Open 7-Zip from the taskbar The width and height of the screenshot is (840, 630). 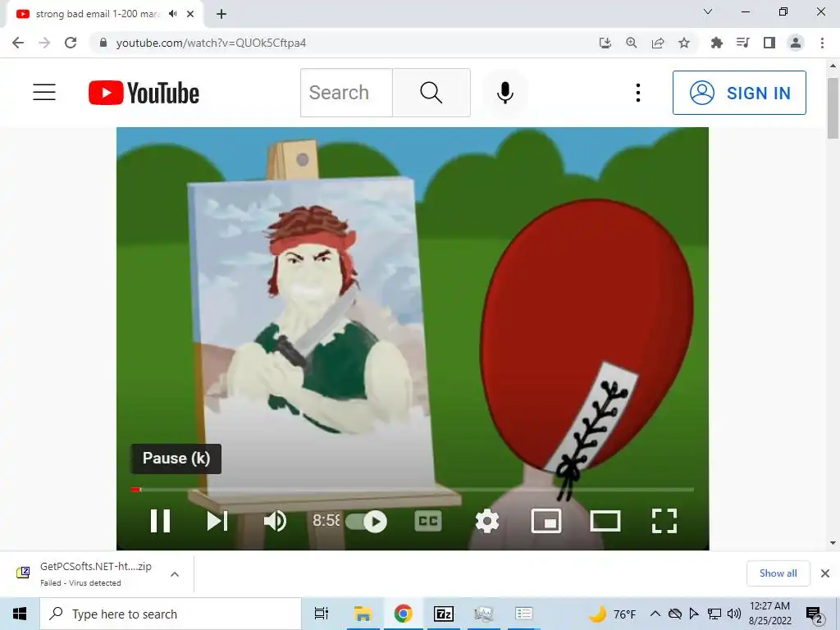(444, 614)
